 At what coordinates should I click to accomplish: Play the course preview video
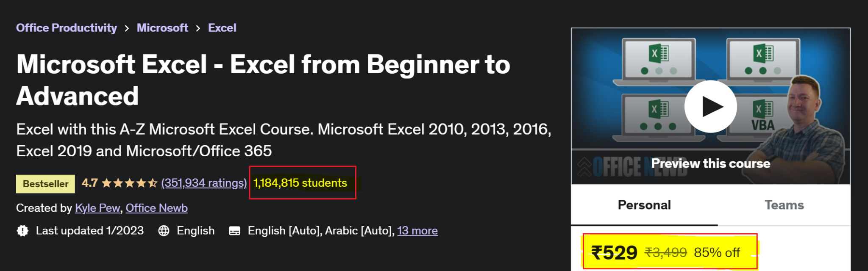tap(710, 107)
